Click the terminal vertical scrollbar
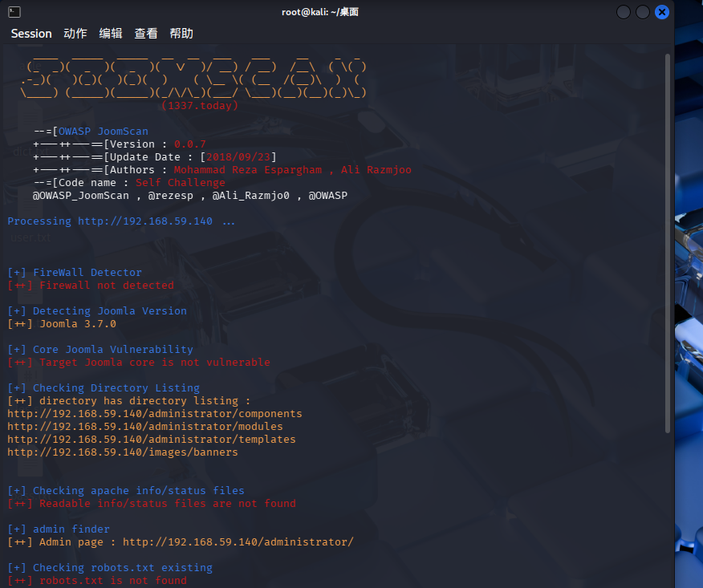 [x=667, y=243]
